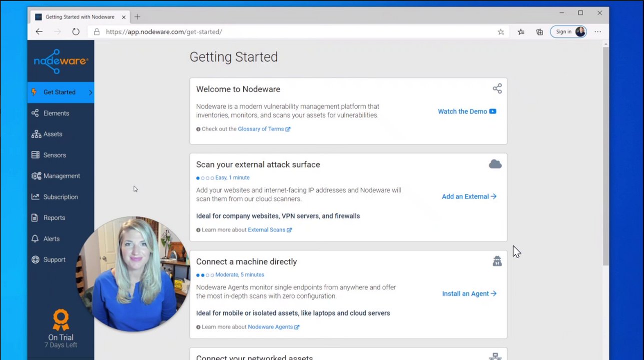Click the Getting Started page heading

click(234, 57)
